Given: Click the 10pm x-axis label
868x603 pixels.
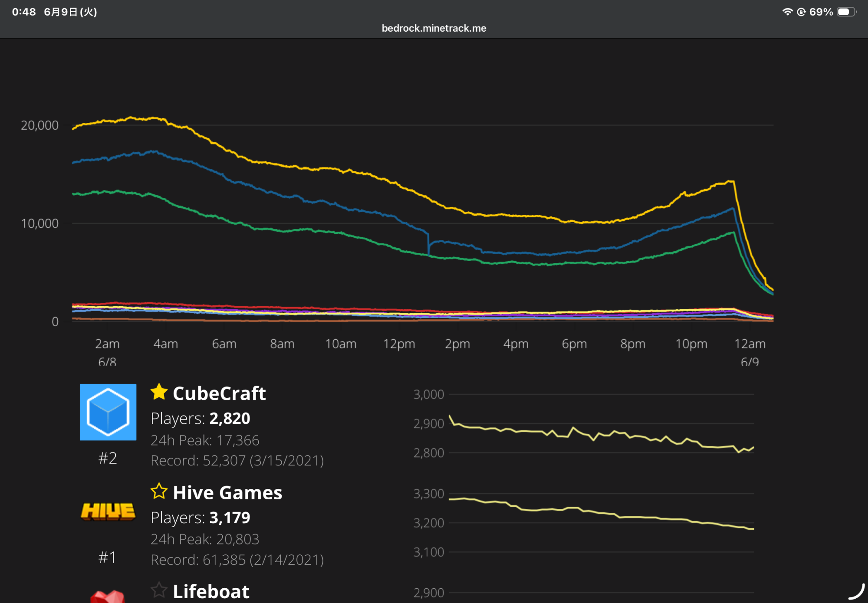Looking at the screenshot, I should [x=691, y=344].
